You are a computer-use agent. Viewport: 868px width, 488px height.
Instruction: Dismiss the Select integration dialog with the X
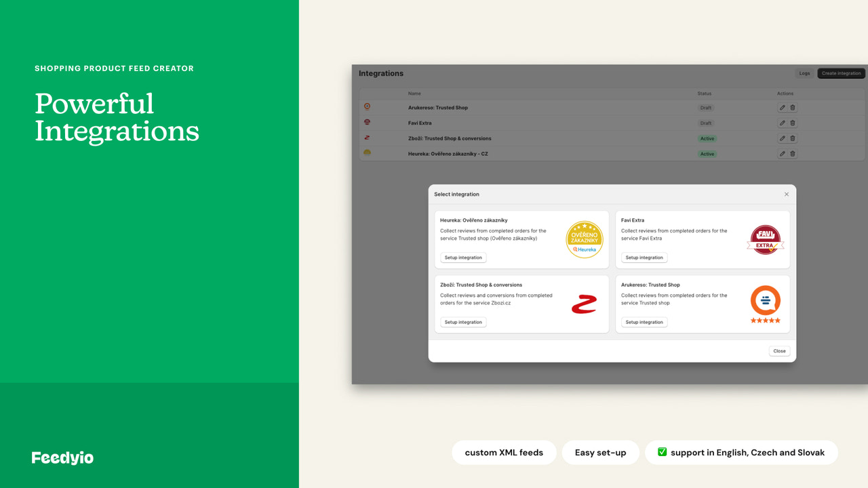[786, 194]
